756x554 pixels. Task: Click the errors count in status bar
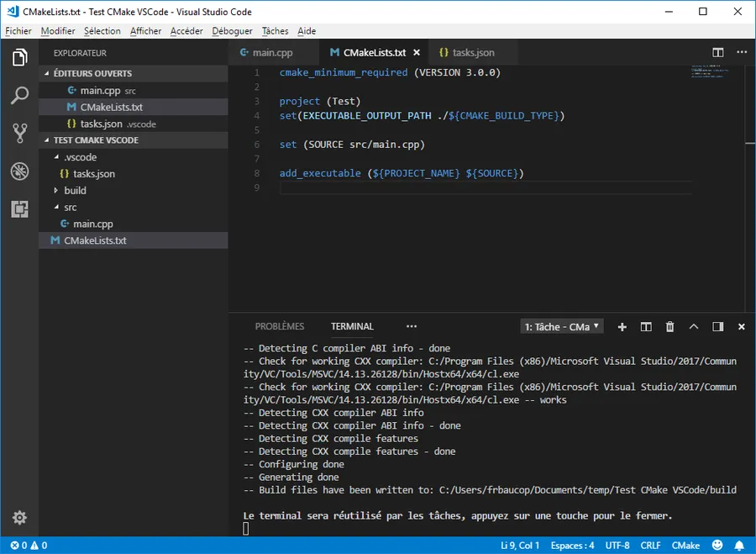[x=18, y=546]
